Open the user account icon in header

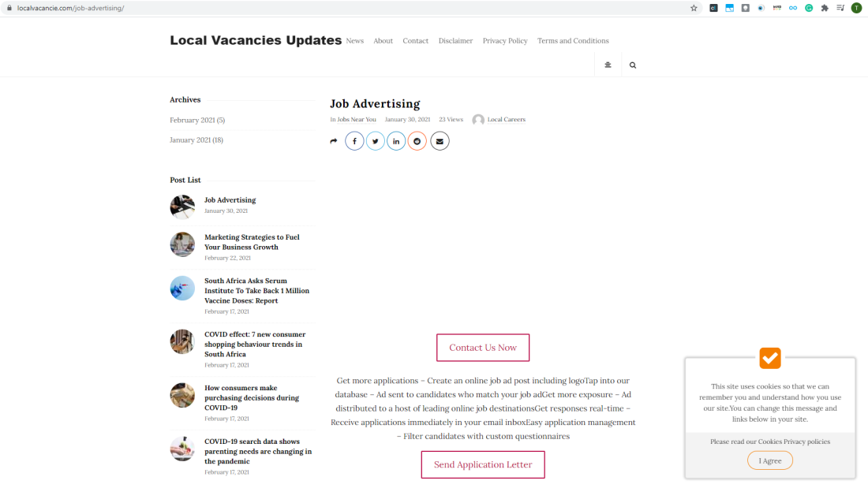click(608, 65)
